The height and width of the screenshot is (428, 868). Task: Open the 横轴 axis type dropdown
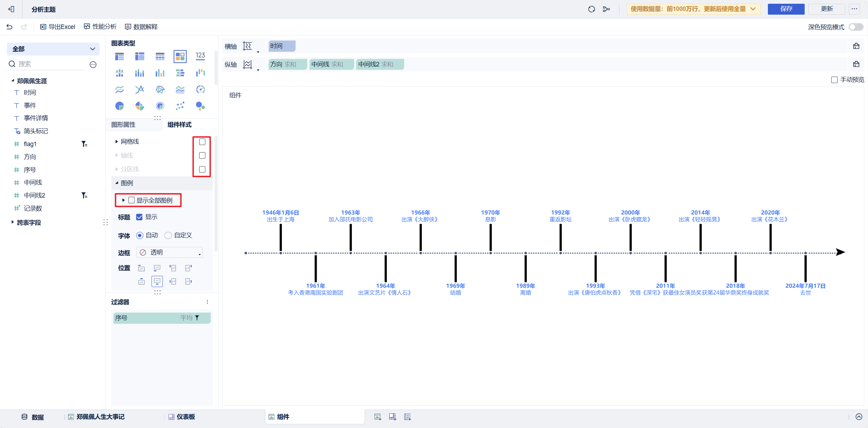251,46
